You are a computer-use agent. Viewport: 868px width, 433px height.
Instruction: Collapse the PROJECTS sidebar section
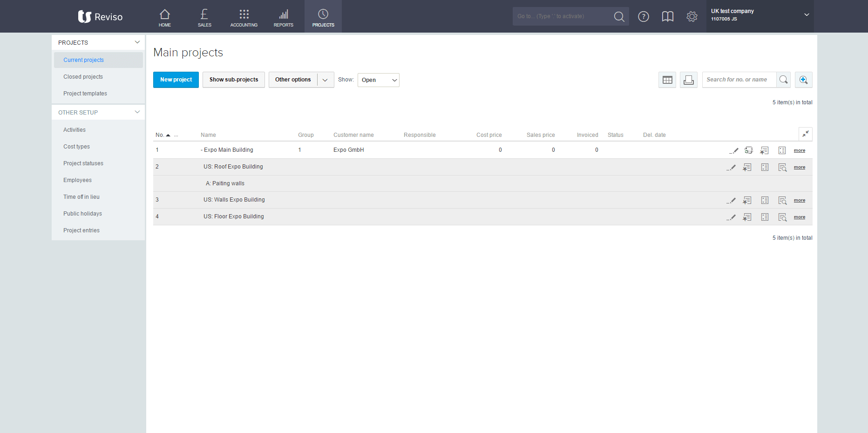(x=137, y=42)
